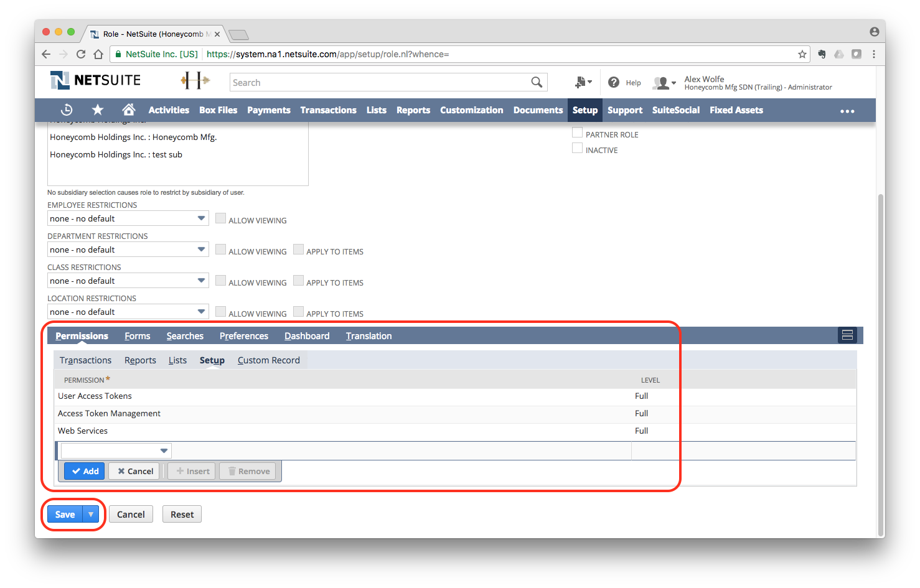Open the recent records clock icon
Image resolution: width=920 pixels, height=588 pixels.
pos(67,110)
